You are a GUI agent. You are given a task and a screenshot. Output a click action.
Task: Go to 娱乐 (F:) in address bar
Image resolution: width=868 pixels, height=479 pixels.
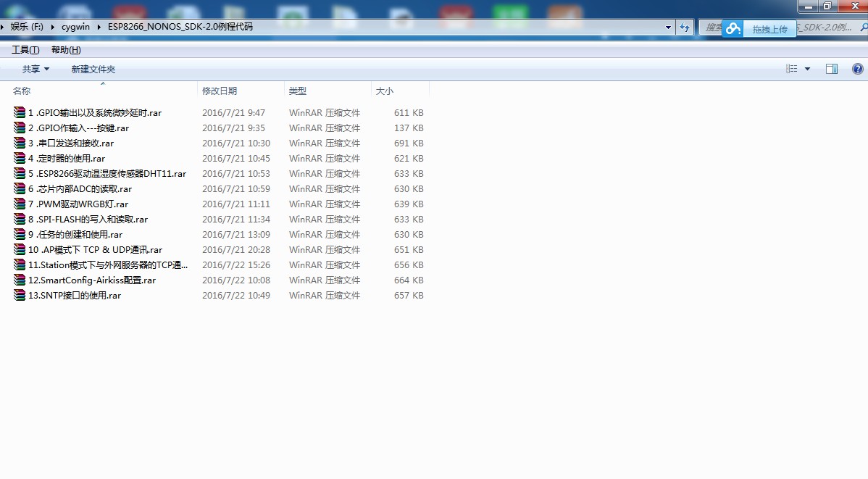[27, 27]
